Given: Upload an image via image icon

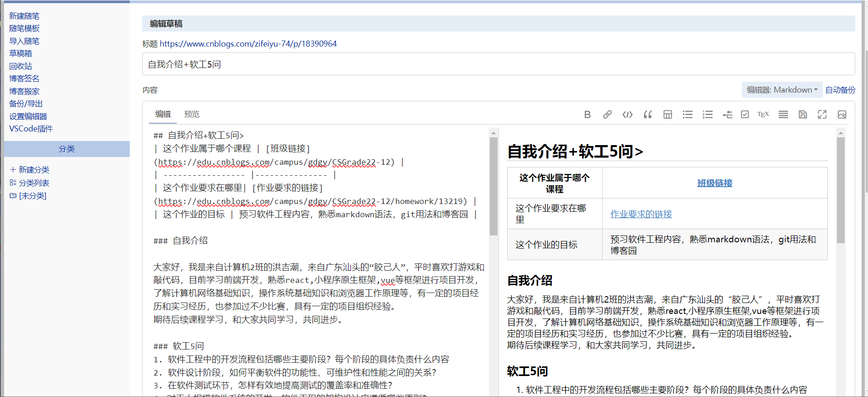Looking at the screenshot, I should 842,115.
